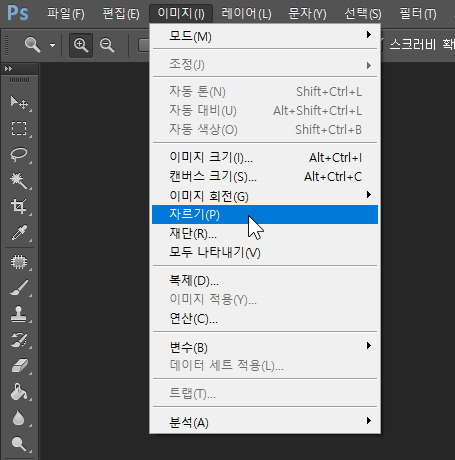Click the Zoom tool preset icon in options bar
The height and width of the screenshot is (460, 455).
point(33,45)
